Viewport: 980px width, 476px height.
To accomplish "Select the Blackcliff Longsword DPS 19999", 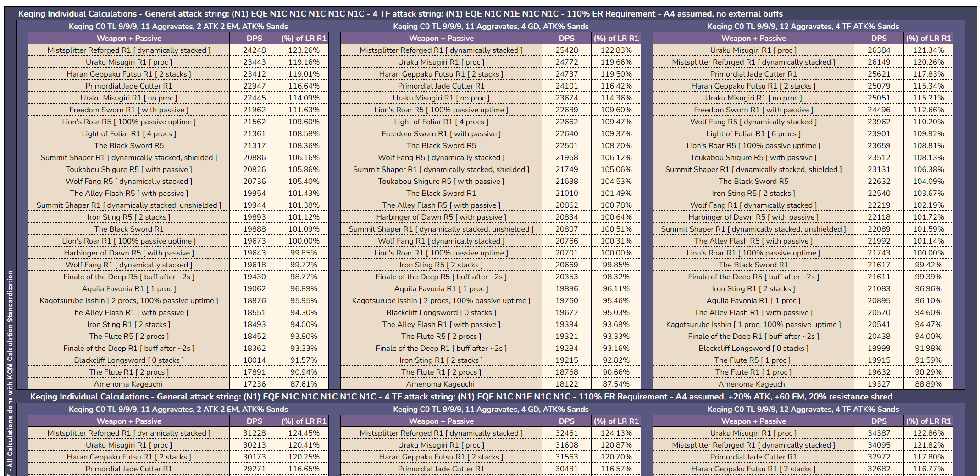I will pos(879,348).
